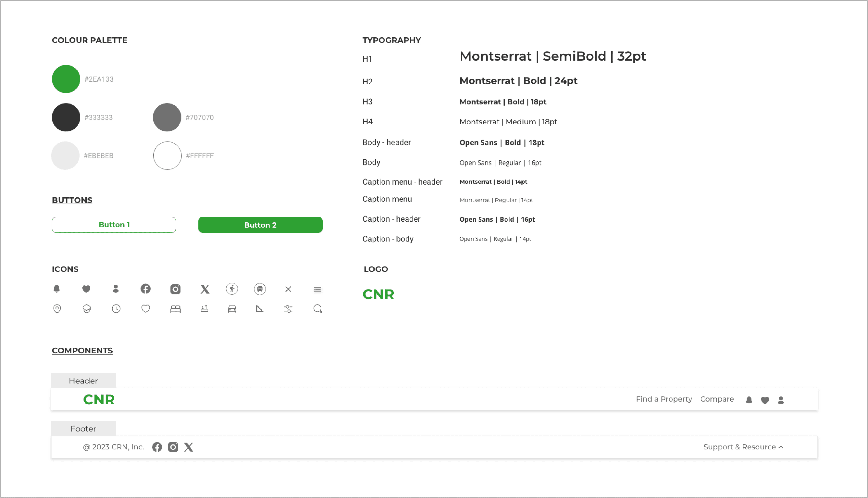Open user account icon in the Header component

[781, 400]
